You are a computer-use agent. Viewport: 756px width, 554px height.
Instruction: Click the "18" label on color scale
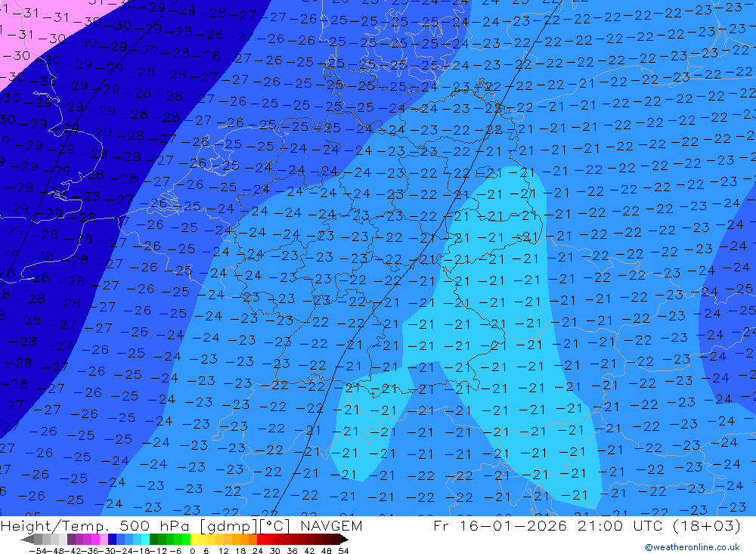(x=240, y=551)
